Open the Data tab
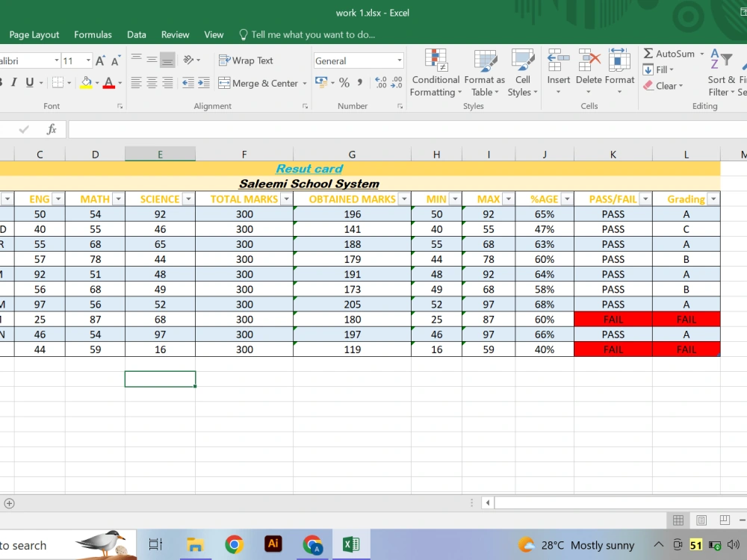Image resolution: width=747 pixels, height=560 pixels. tap(136, 35)
